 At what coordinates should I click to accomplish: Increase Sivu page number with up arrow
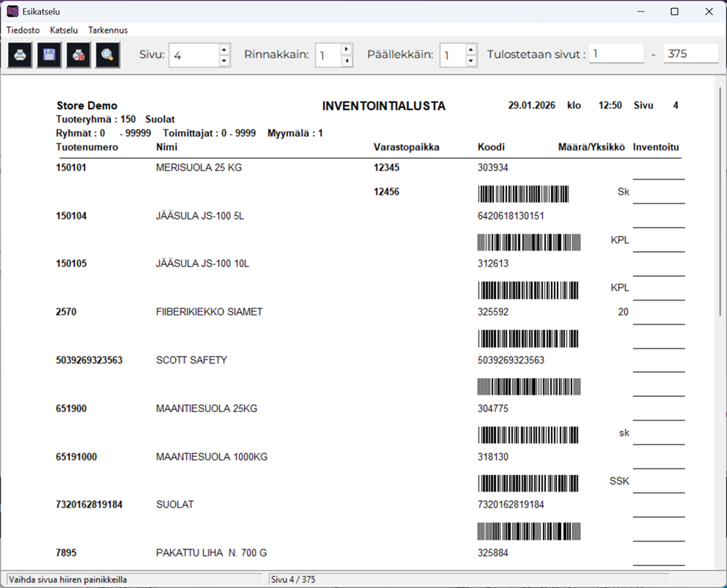click(224, 50)
